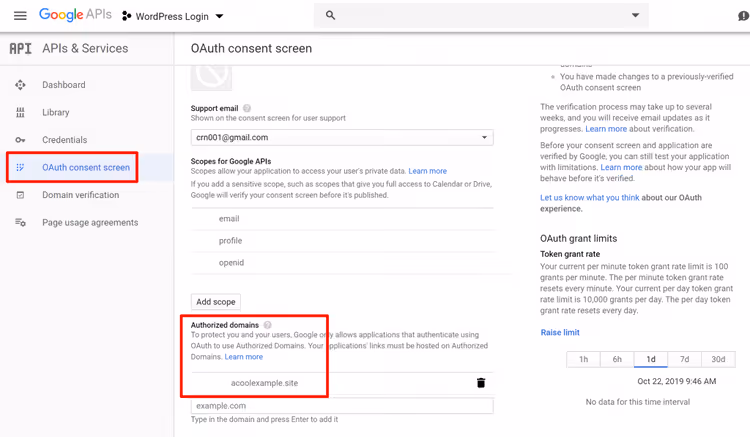Click the acoolexample.site domain entry
This screenshot has height=437, width=750.
pyautogui.click(x=265, y=383)
